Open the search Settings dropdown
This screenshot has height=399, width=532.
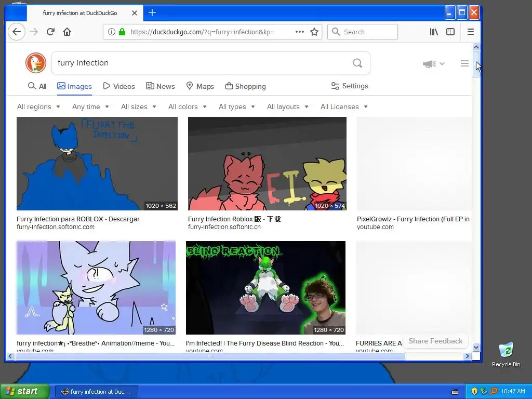[350, 86]
